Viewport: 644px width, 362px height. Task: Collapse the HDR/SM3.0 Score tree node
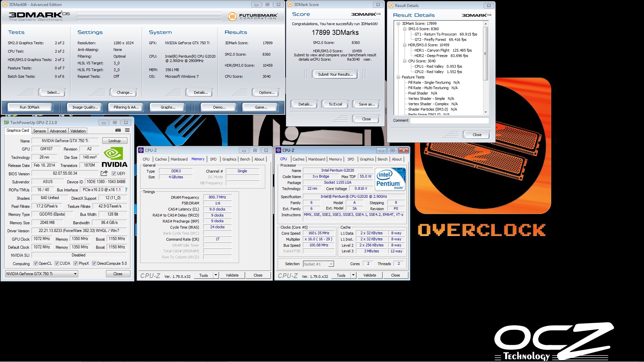pyautogui.click(x=405, y=45)
